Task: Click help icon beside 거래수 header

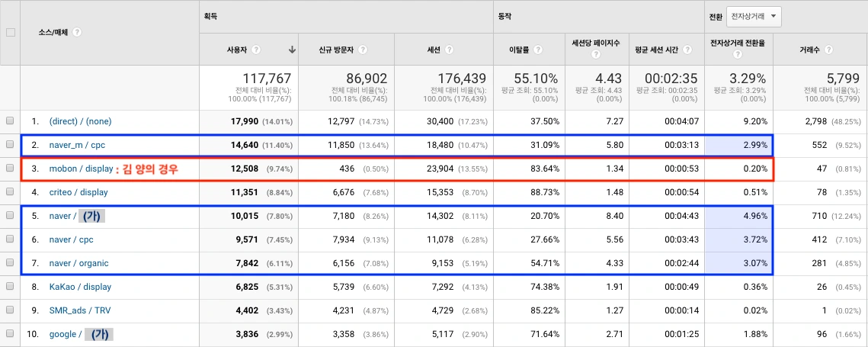Action: (x=828, y=50)
